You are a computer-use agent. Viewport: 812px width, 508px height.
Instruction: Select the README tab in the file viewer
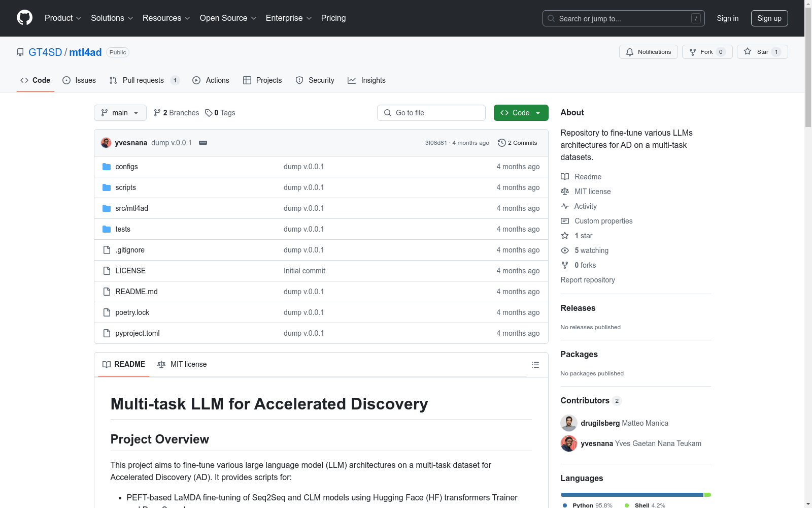[124, 364]
